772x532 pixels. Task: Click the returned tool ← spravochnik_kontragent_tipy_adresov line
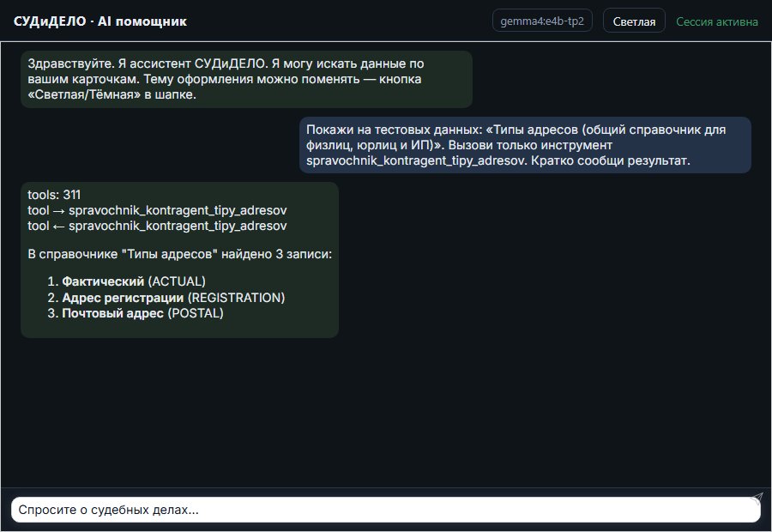(157, 226)
